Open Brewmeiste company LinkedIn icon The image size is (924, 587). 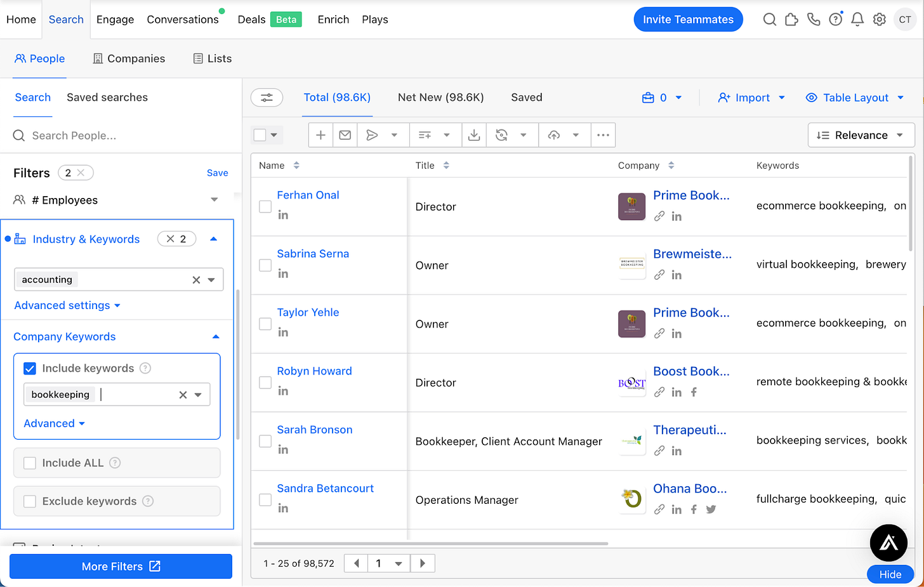676,275
